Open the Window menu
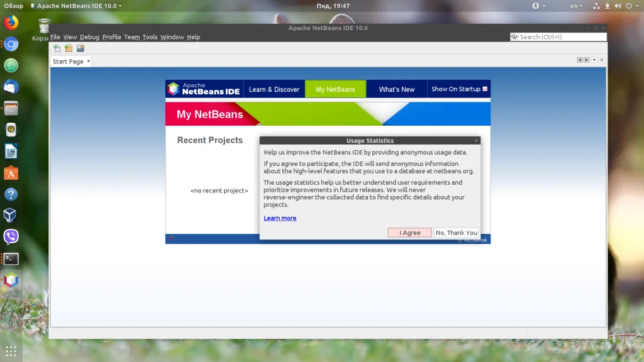644x362 pixels. click(172, 37)
